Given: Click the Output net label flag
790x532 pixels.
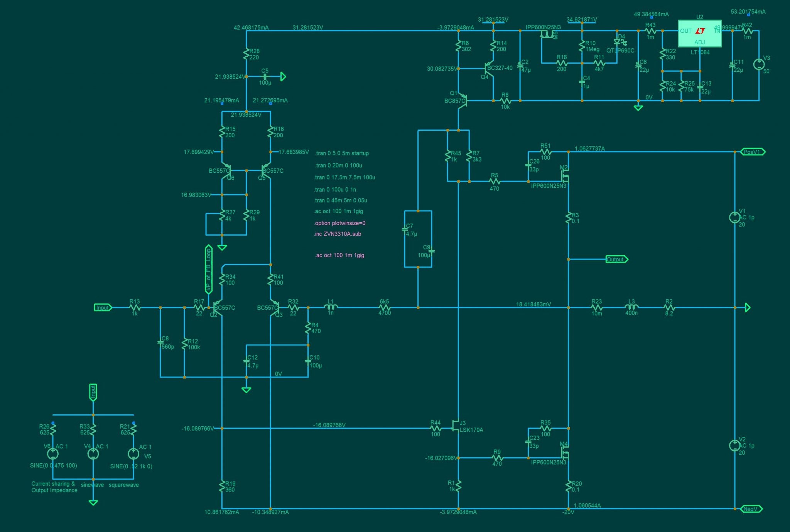Looking at the screenshot, I should coord(617,259).
